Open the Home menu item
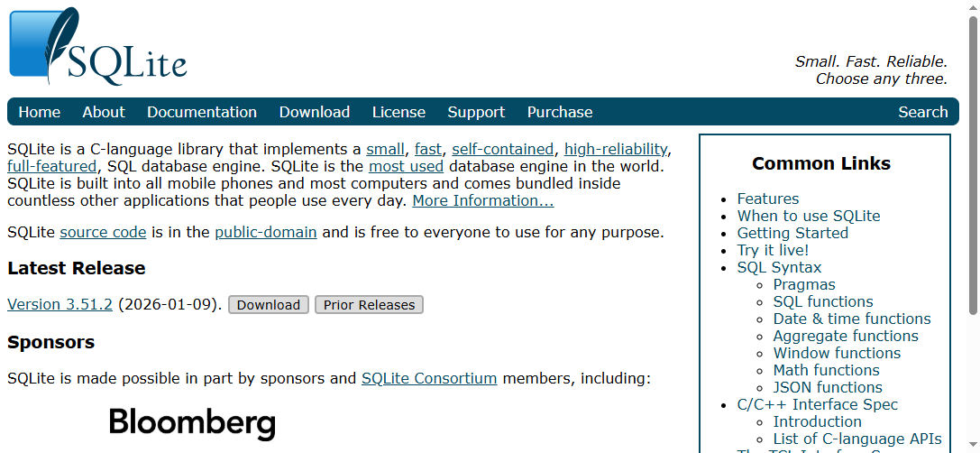 (40, 112)
